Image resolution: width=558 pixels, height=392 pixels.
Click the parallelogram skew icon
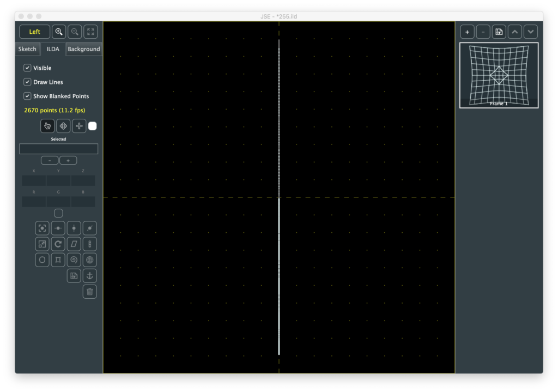(x=74, y=244)
